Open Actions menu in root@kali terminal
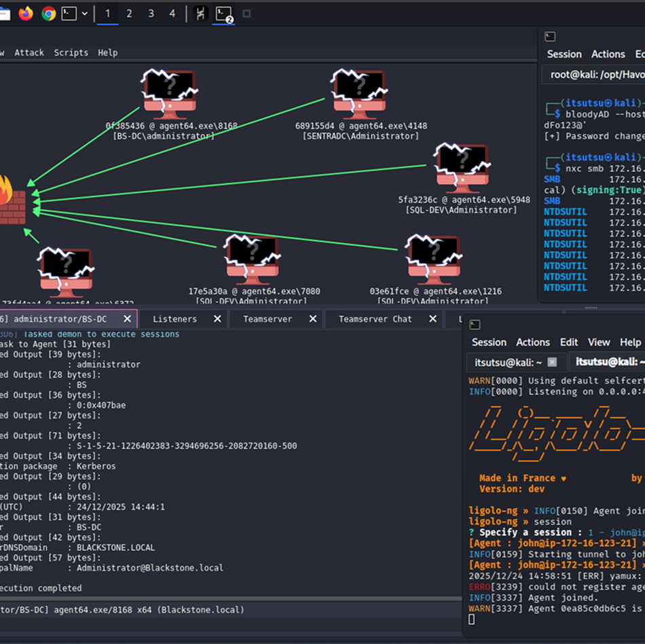 608,54
